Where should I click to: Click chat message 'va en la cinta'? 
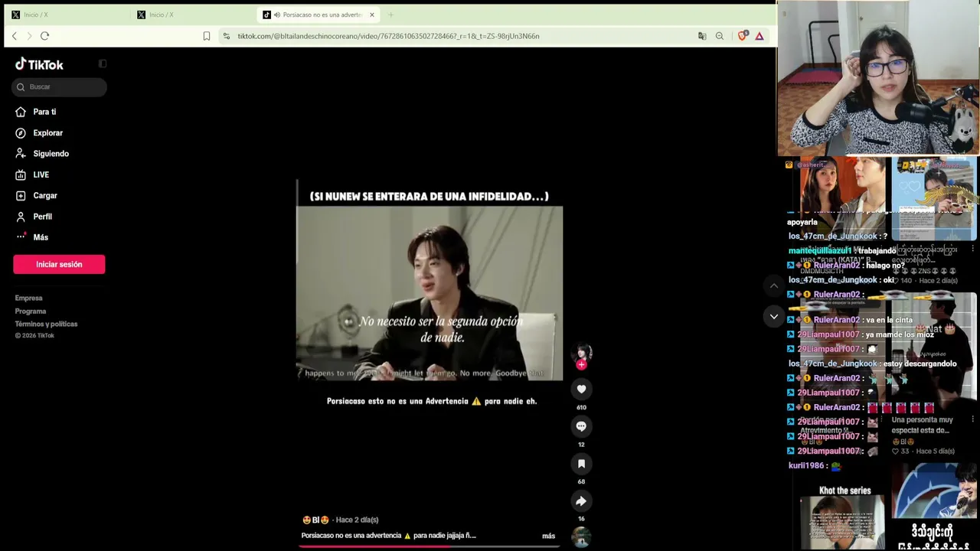(x=889, y=320)
